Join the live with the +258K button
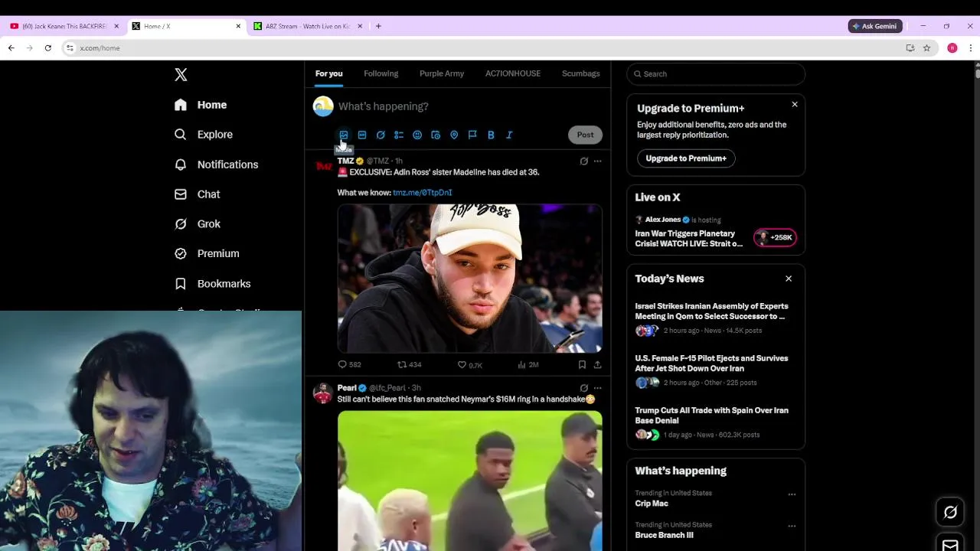This screenshot has height=551, width=980. tap(776, 237)
